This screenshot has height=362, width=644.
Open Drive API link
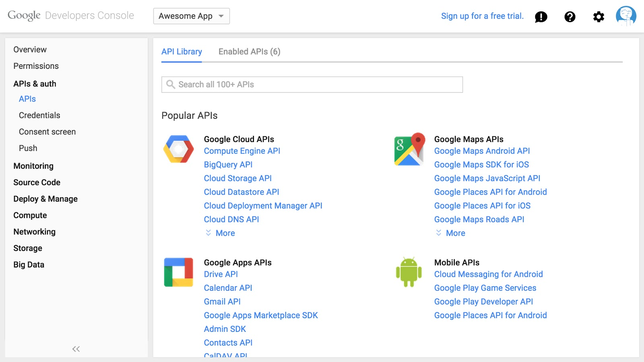(x=221, y=274)
